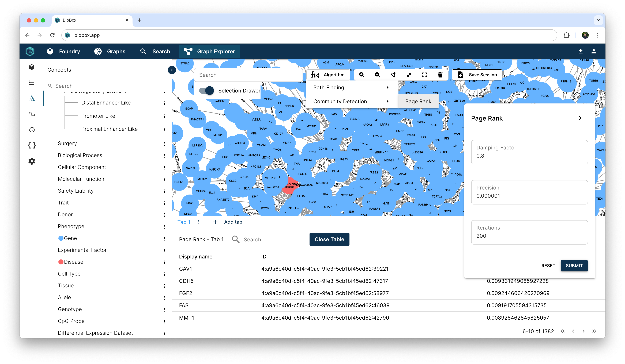This screenshot has width=625, height=364.
Task: Zoom in on the graph
Action: coord(362,75)
